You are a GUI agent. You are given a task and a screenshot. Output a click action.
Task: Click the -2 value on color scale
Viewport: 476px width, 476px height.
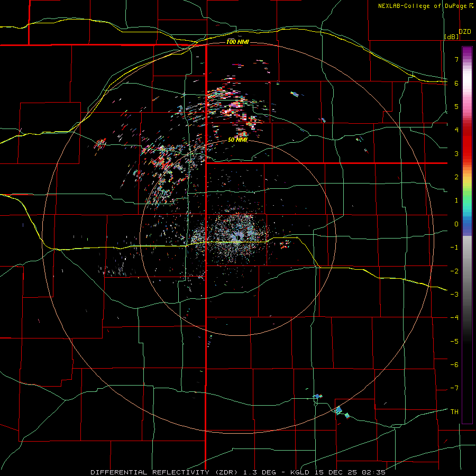click(454, 271)
